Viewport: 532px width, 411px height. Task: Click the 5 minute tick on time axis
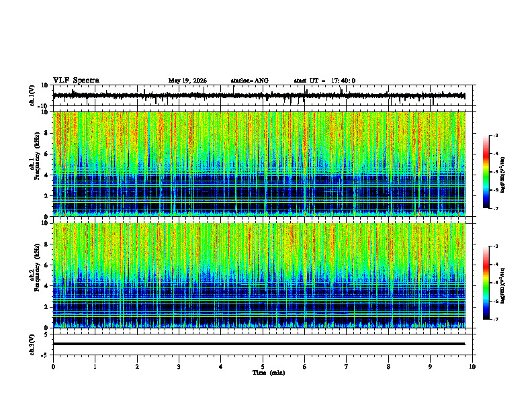[263, 367]
